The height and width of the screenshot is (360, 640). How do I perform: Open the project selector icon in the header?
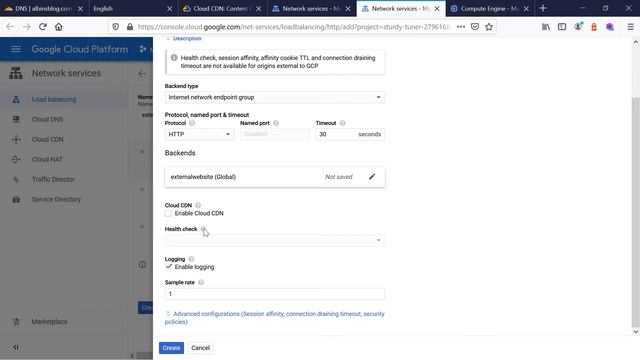pos(142,49)
